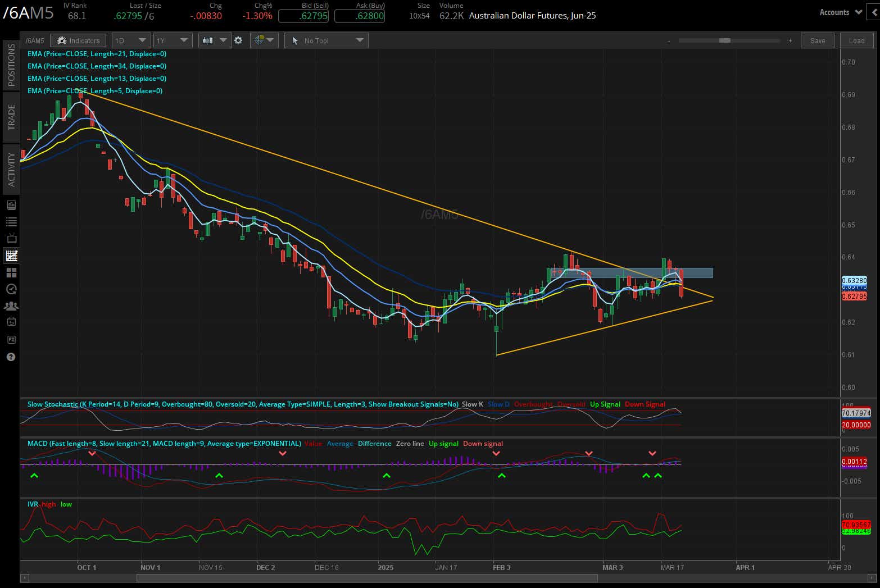Screen dimensions: 880x588
Task: Open the ACTIVITY tab
Action: [x=11, y=168]
